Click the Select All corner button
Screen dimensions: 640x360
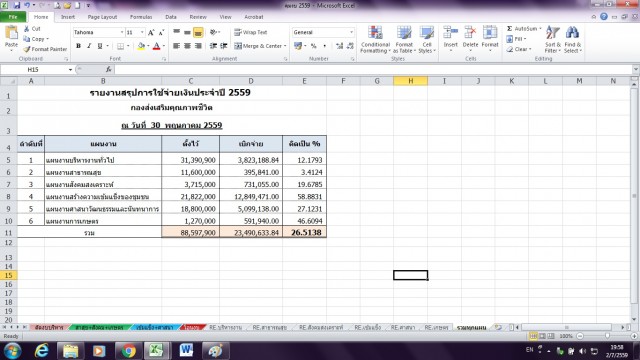(x=8, y=81)
